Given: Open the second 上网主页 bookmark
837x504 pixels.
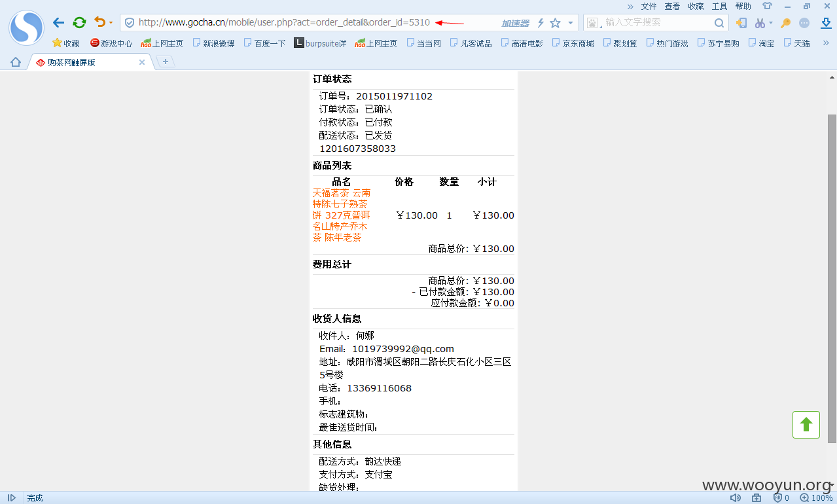Looking at the screenshot, I should coord(376,43).
